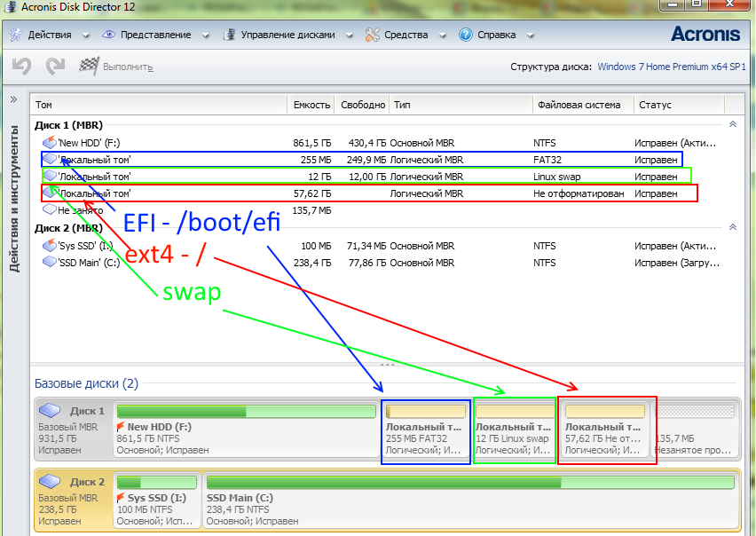The width and height of the screenshot is (756, 536).
Task: Click the 'SSD Main' (C:) volume icon
Action: coord(49,262)
